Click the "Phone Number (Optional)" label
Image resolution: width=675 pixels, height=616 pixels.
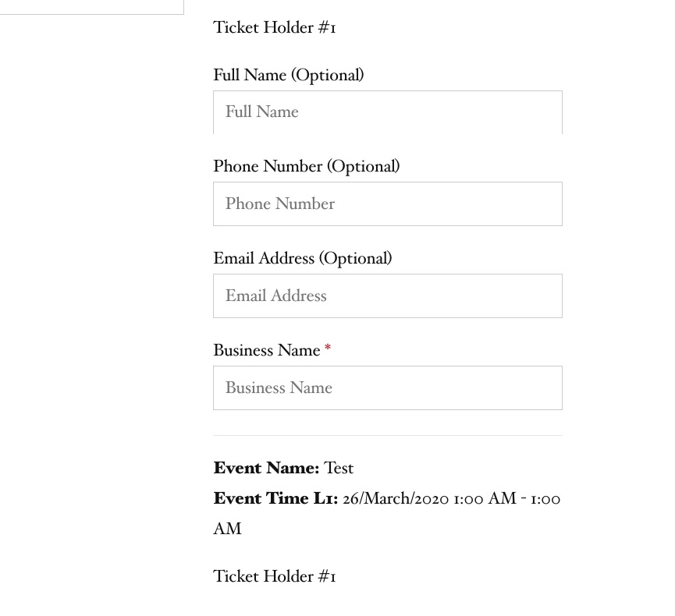tap(306, 167)
